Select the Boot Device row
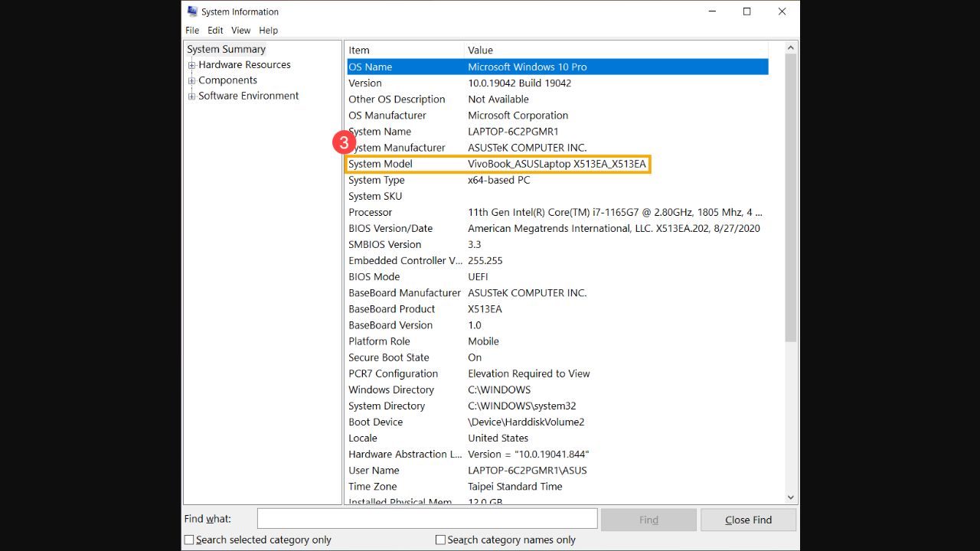The image size is (980, 551). coord(557,421)
